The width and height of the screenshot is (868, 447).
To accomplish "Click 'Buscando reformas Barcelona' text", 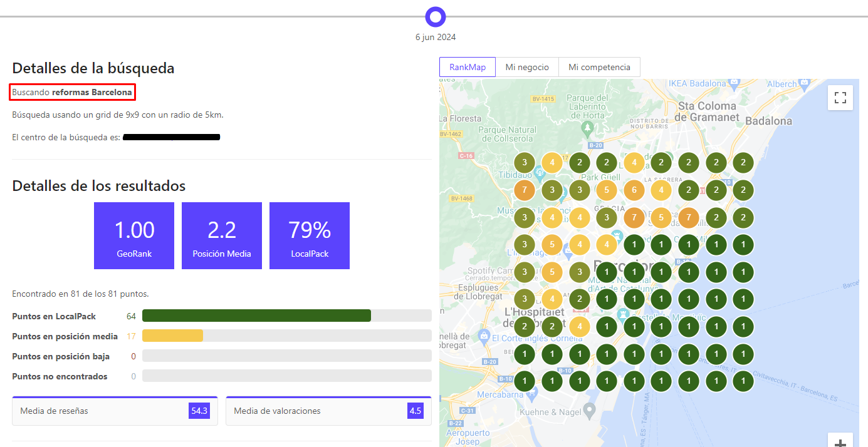I will pos(73,92).
